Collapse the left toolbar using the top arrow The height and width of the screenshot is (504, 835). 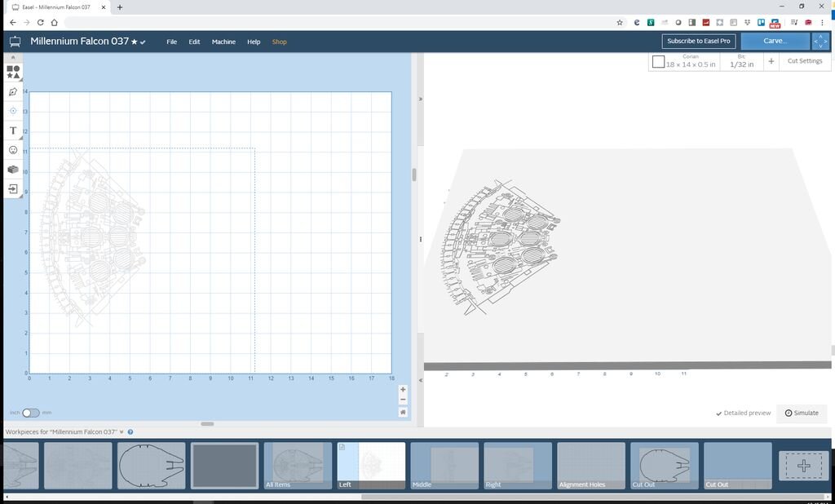click(x=13, y=58)
